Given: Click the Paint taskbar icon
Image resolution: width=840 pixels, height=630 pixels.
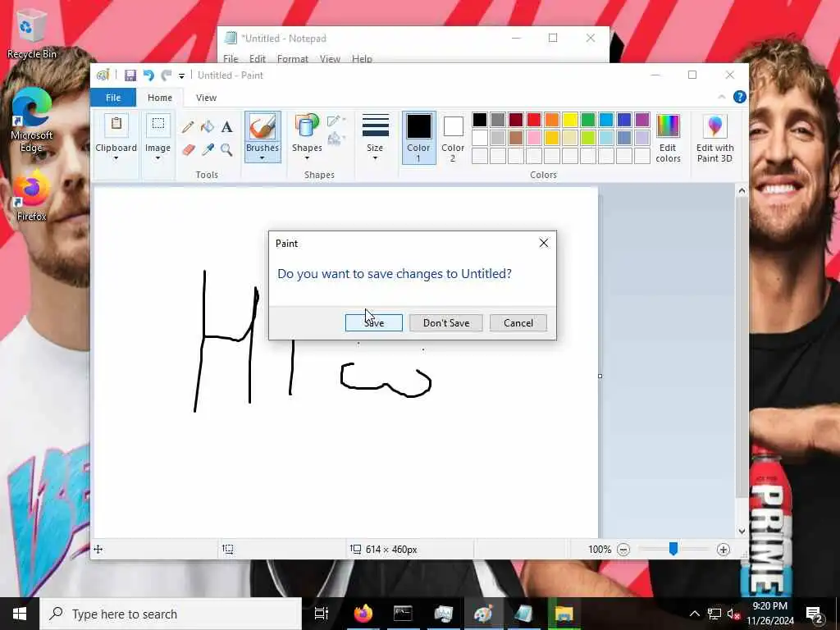Looking at the screenshot, I should [x=483, y=614].
